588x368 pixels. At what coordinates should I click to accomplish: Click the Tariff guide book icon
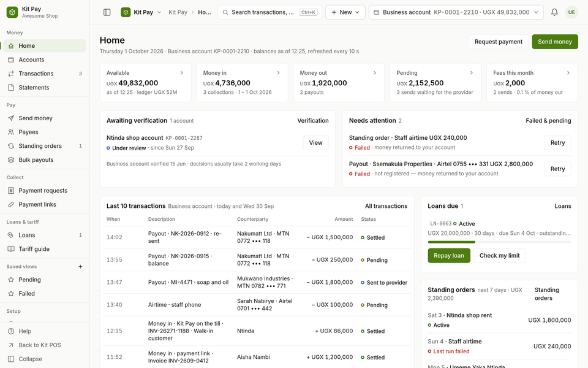pyautogui.click(x=11, y=249)
